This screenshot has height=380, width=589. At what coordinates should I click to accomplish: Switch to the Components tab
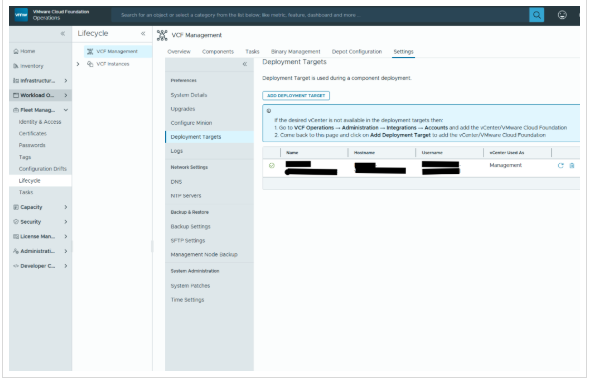(218, 52)
